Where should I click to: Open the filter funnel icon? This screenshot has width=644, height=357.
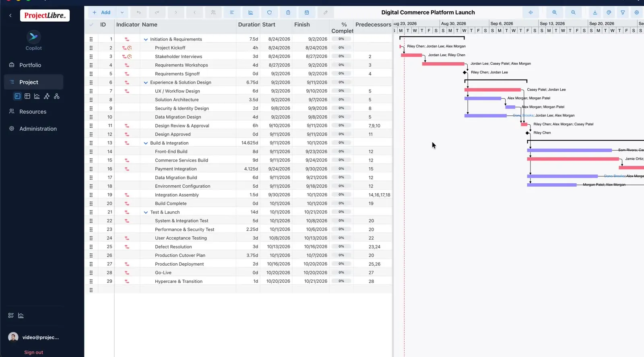[x=623, y=12]
